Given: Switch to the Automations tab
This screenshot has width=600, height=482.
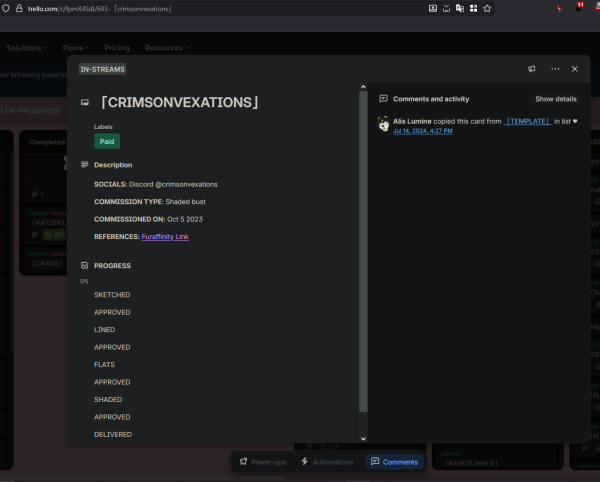Looking at the screenshot, I should [x=327, y=462].
